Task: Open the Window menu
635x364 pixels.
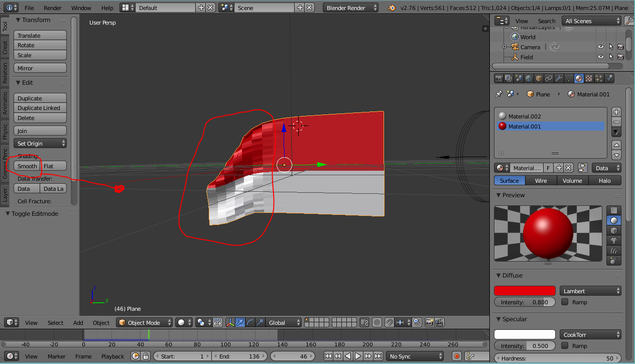Action: pos(81,8)
